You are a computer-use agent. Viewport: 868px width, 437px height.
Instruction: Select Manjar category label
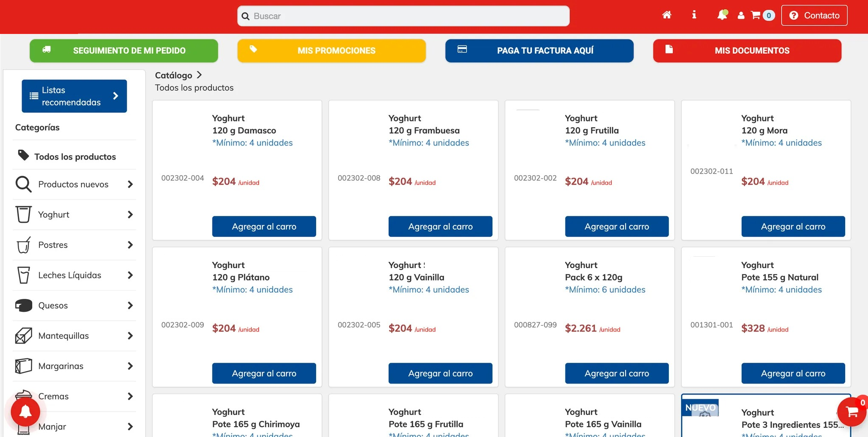tap(52, 427)
